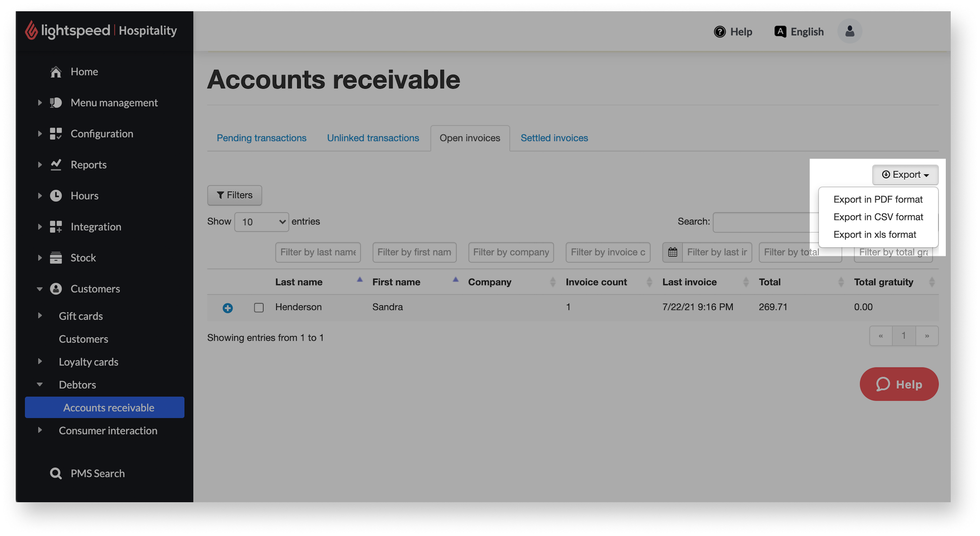Screen dimensions: 980x536
Task: Click the Henderson last name cell
Action: coord(299,307)
